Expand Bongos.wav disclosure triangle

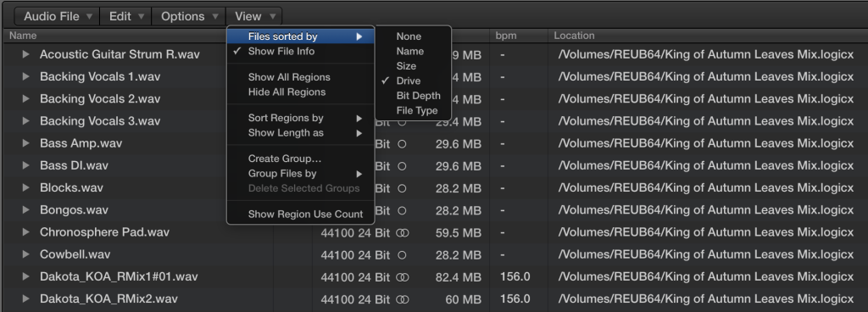point(25,209)
